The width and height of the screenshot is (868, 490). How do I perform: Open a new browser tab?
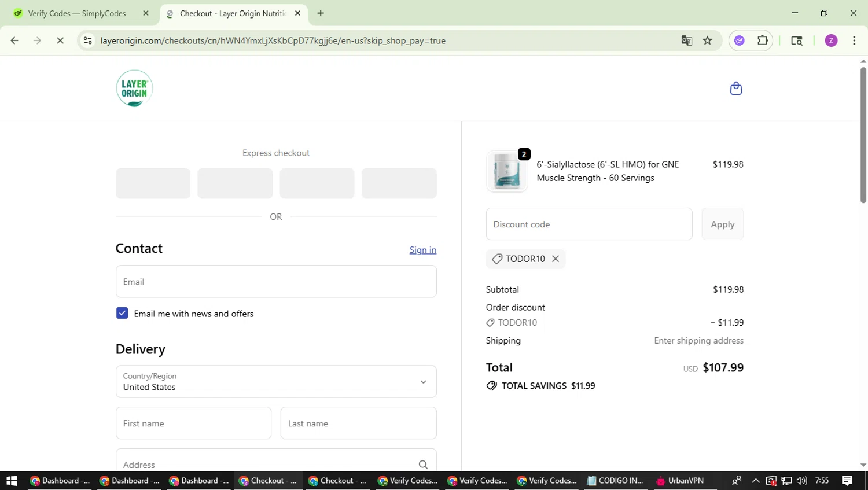click(321, 13)
